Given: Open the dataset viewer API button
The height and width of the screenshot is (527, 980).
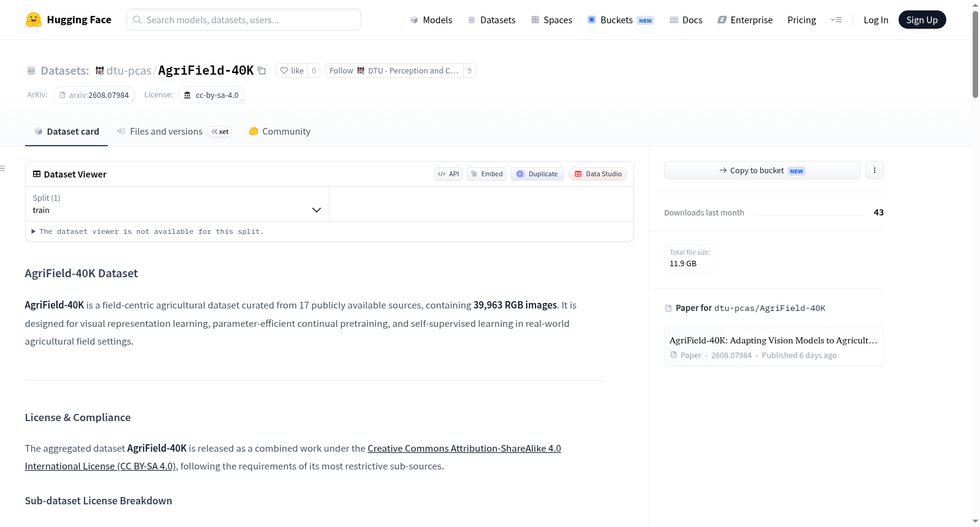Looking at the screenshot, I should click(448, 174).
